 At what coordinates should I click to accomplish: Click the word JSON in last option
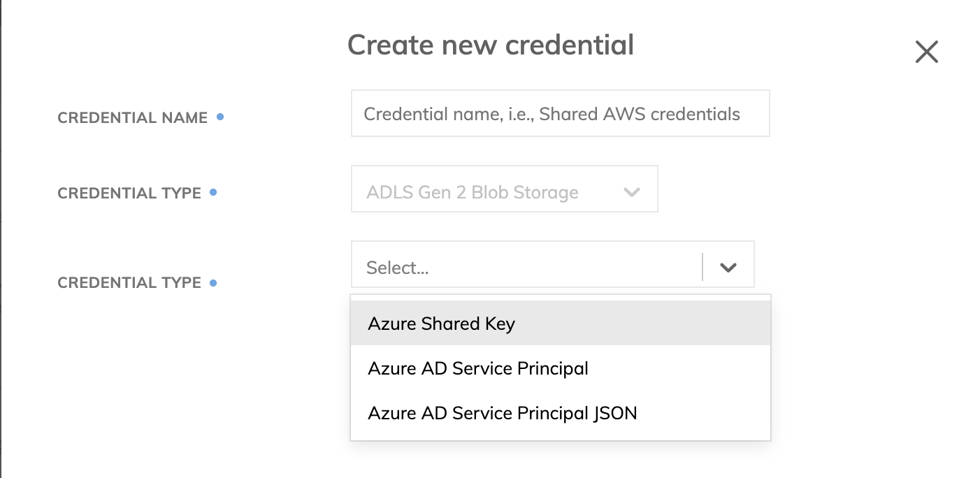pos(614,413)
